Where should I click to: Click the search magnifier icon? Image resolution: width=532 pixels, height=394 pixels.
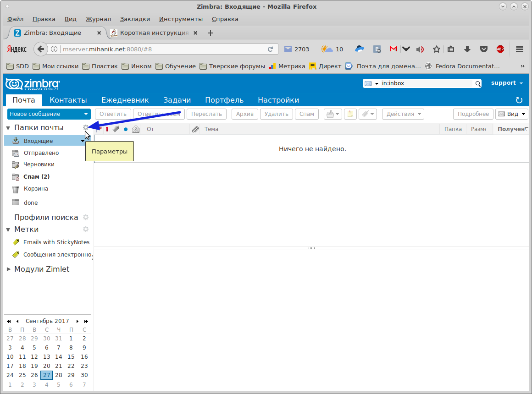pyautogui.click(x=478, y=83)
